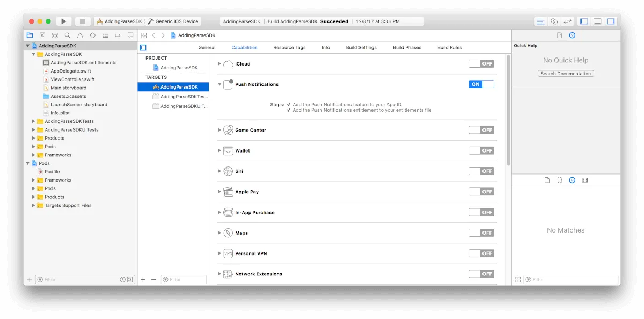Switch the library to icon grid view
Image resolution: width=644 pixels, height=319 pixels.
(x=517, y=279)
